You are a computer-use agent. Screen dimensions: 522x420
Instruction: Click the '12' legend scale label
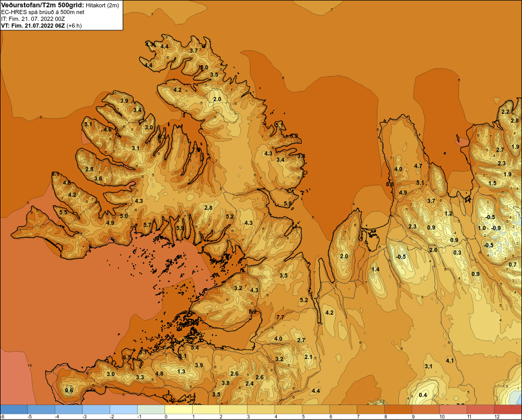(x=497, y=417)
